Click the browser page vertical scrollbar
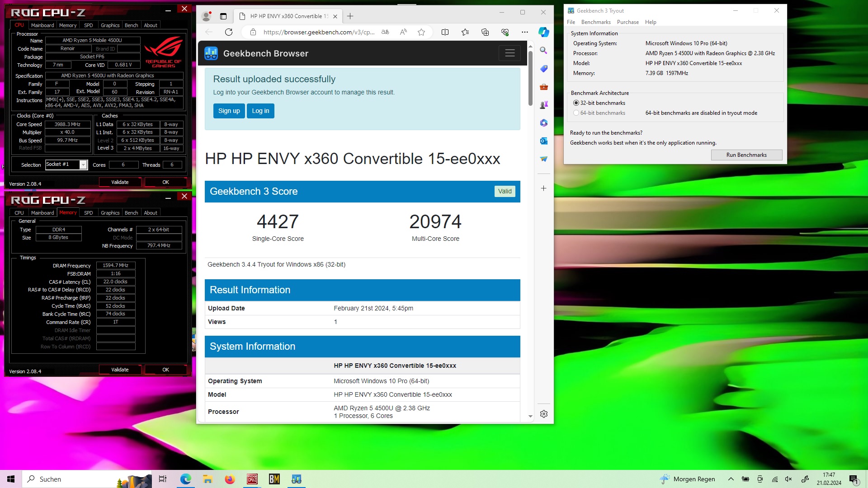This screenshot has width=868, height=488. click(x=530, y=78)
